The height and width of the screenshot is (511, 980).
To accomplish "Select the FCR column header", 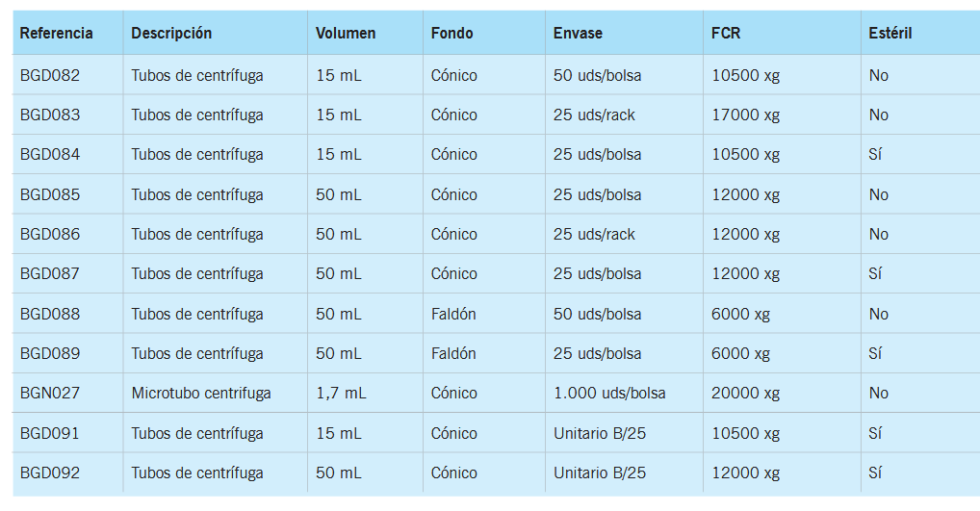I will coord(726,34).
